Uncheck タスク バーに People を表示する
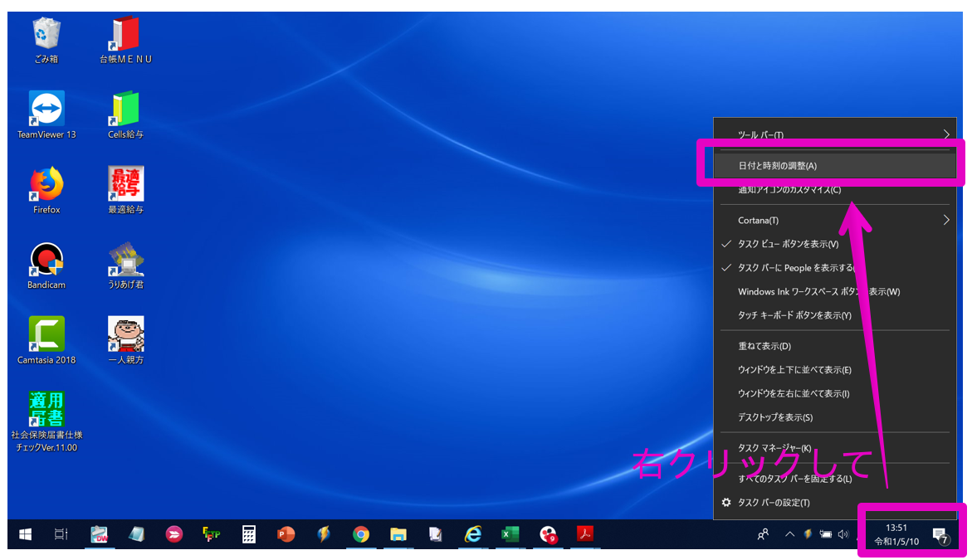 point(834,268)
